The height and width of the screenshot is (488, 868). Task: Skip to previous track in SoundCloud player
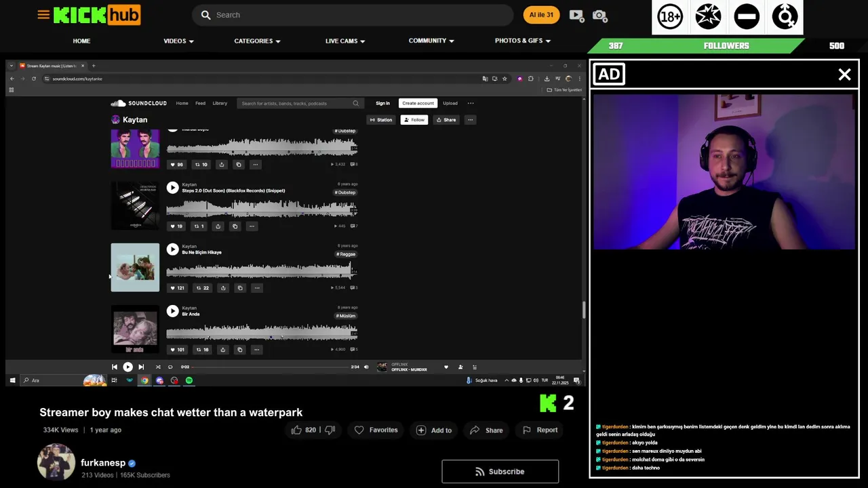[x=115, y=367]
